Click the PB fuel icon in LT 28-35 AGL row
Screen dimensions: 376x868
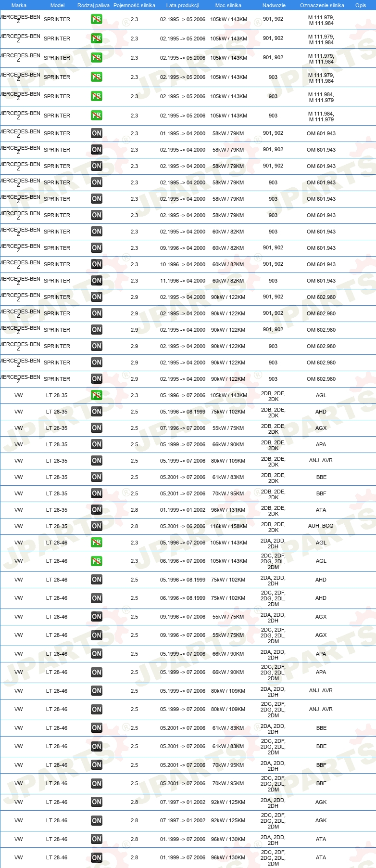[x=97, y=395]
